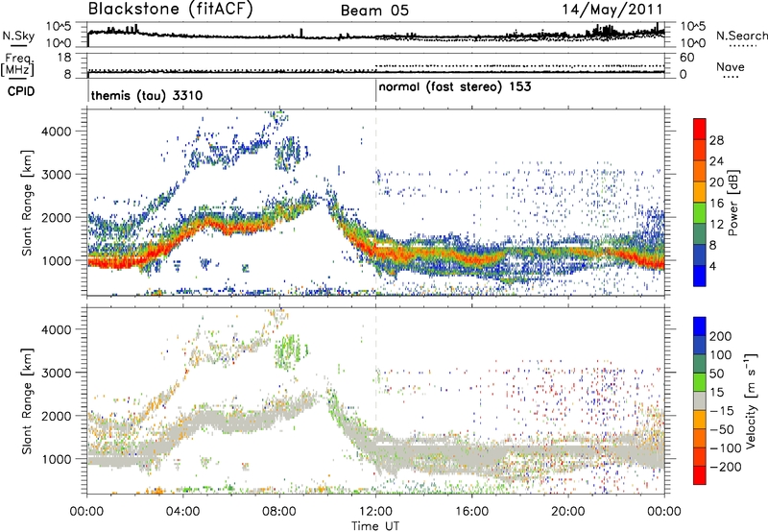Image resolution: width=768 pixels, height=532 pixels.
Task: Click the "18" frequency axis tick label
Action: tap(64, 58)
